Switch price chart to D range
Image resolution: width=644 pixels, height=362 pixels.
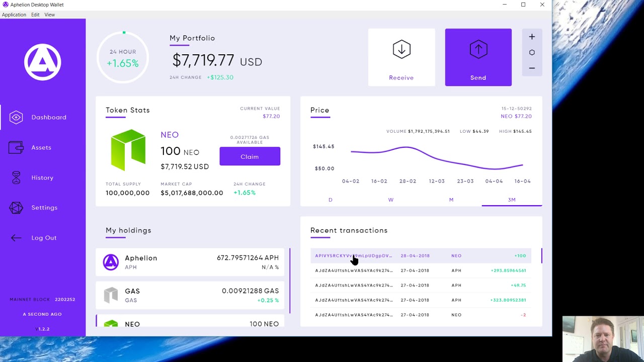[331, 200]
